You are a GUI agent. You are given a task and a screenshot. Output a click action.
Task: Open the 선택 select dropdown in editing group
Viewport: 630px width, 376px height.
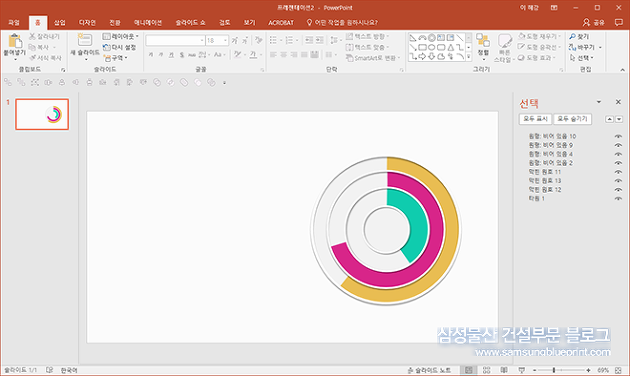(x=581, y=58)
